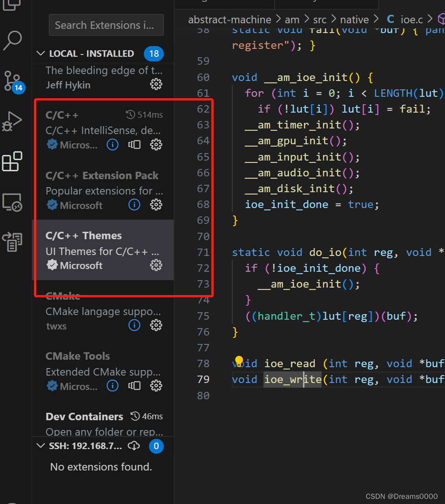The image size is (445, 504).
Task: Open the C/C++ Themes extension entry
Action: point(103,250)
